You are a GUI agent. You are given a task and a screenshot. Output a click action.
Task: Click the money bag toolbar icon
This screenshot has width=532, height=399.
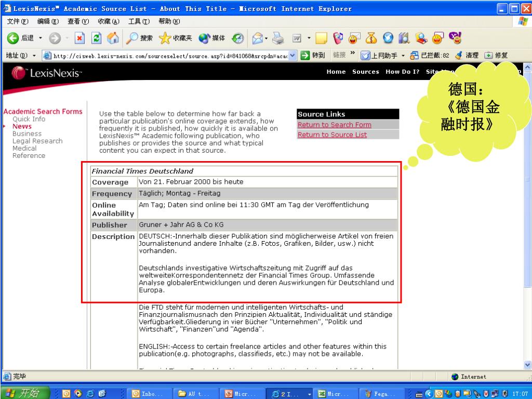click(371, 38)
